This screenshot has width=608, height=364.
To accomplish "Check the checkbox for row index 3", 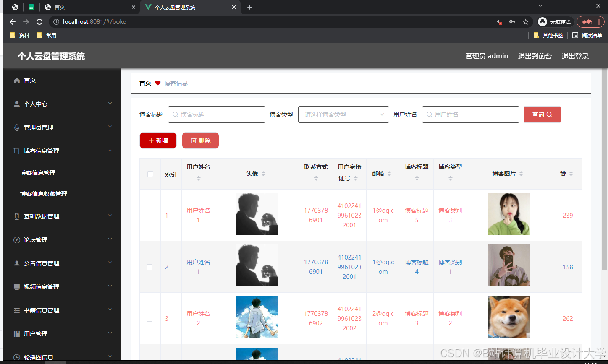I will click(x=149, y=319).
